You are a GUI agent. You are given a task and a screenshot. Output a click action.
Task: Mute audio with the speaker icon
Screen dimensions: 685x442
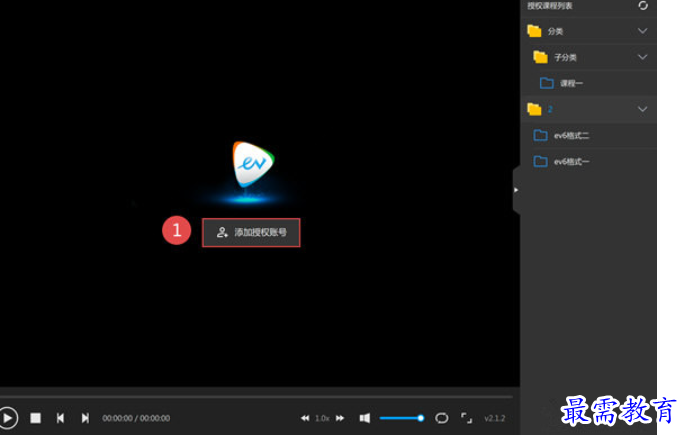(365, 418)
